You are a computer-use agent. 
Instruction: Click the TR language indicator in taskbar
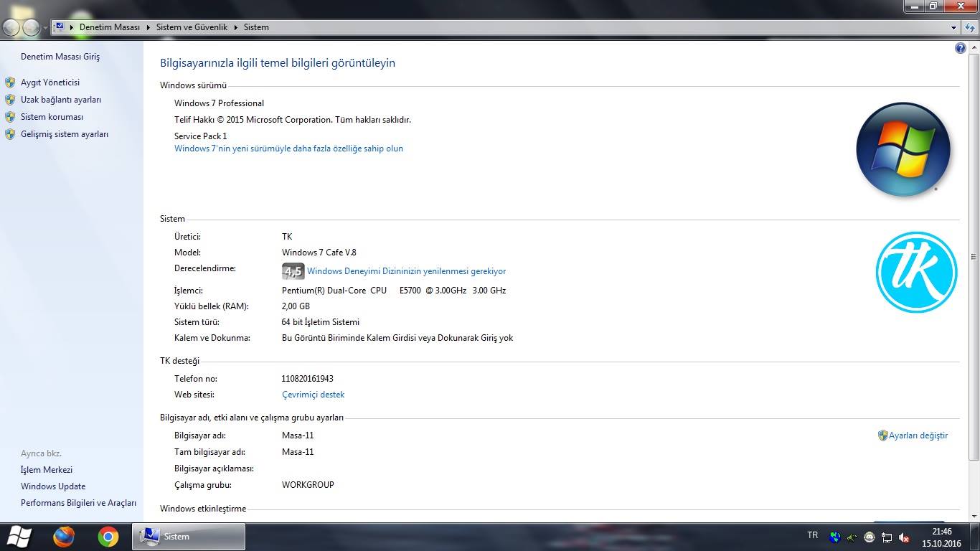(x=812, y=535)
